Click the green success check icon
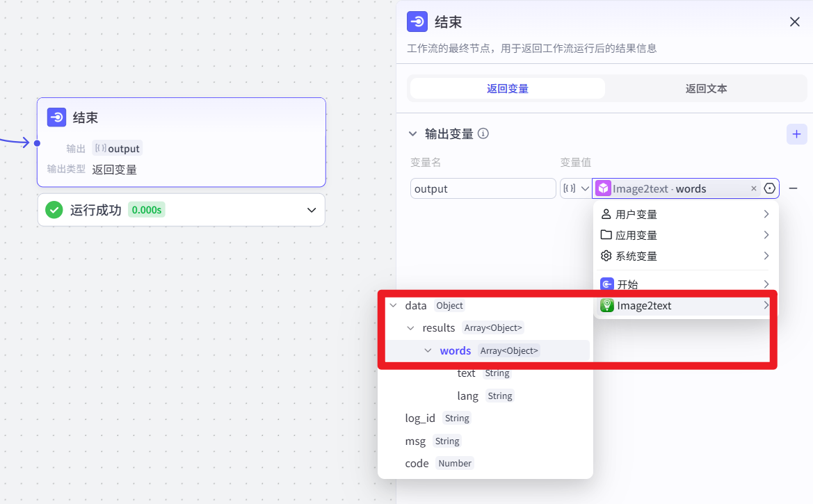 [x=54, y=210]
